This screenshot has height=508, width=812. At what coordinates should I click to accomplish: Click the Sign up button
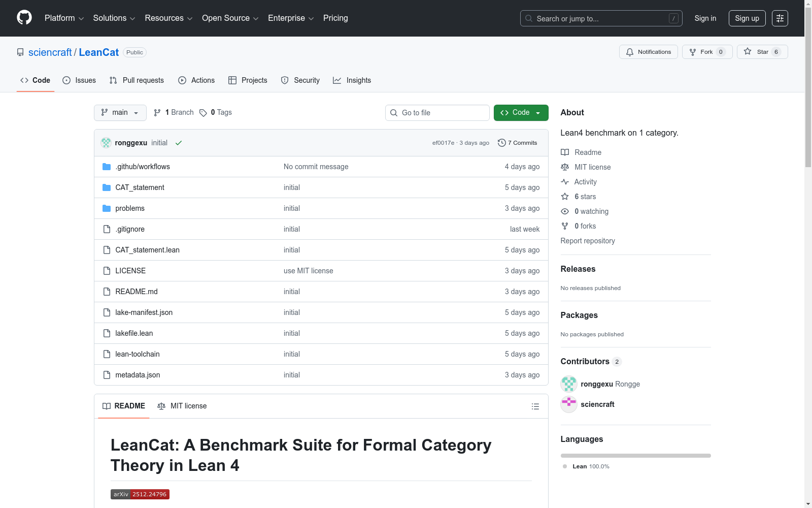pos(747,18)
